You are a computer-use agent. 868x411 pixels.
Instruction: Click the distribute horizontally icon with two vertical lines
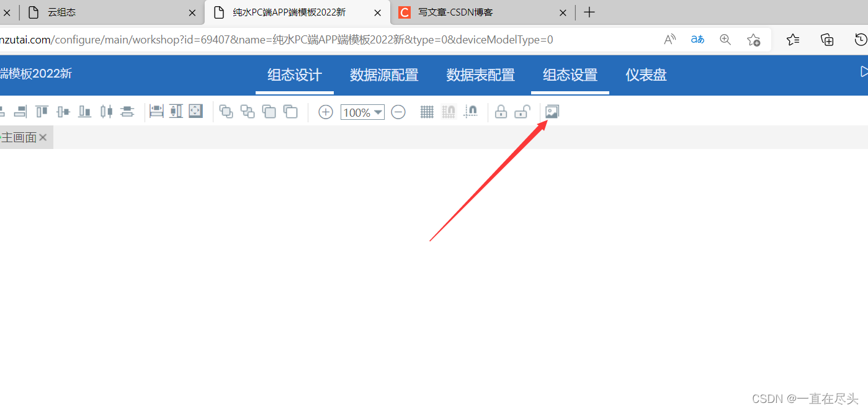[x=107, y=112]
